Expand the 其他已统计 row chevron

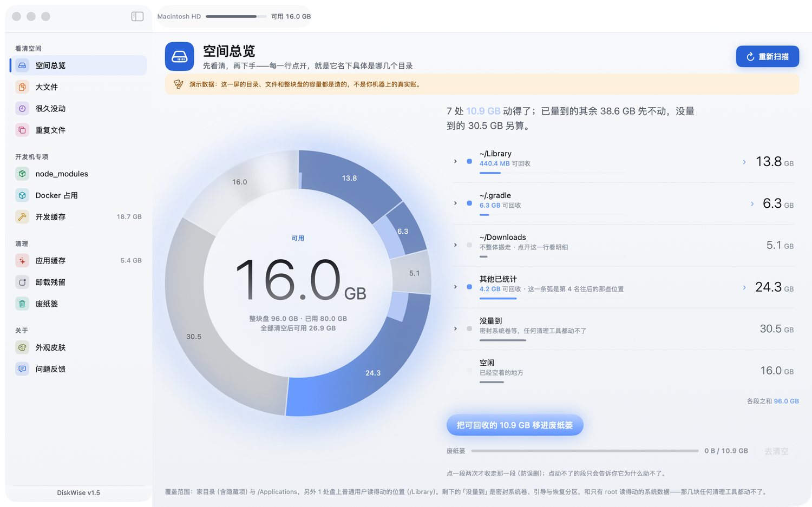[x=455, y=287]
